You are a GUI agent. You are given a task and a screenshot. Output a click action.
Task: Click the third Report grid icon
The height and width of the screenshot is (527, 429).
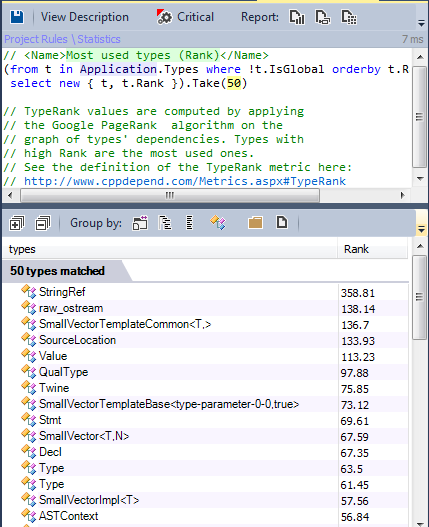[x=349, y=17]
